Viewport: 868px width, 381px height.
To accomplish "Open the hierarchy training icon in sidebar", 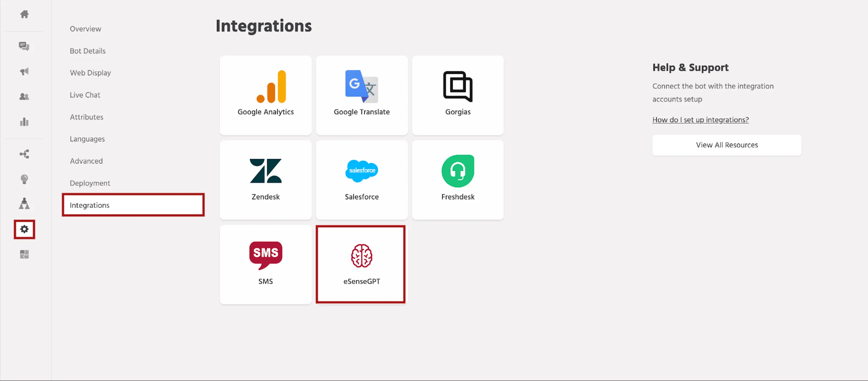I will click(x=24, y=203).
